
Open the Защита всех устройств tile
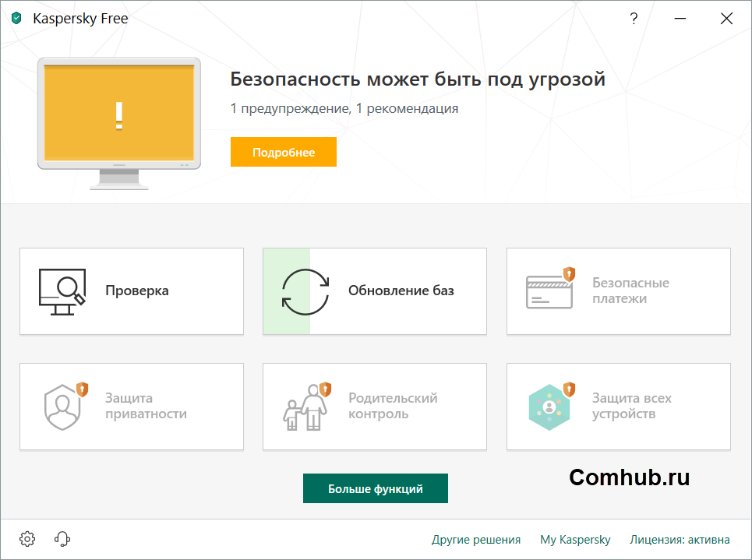coord(619,406)
